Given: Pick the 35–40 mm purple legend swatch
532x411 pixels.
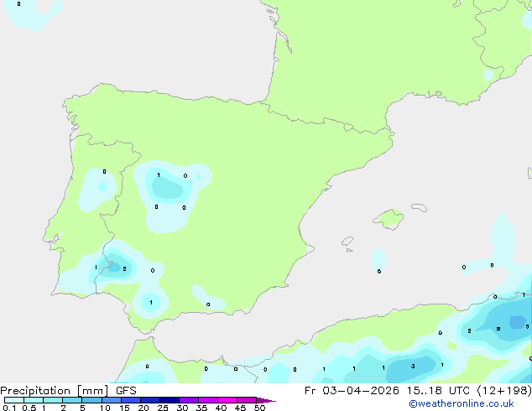Looking at the screenshot, I should click(x=208, y=400).
